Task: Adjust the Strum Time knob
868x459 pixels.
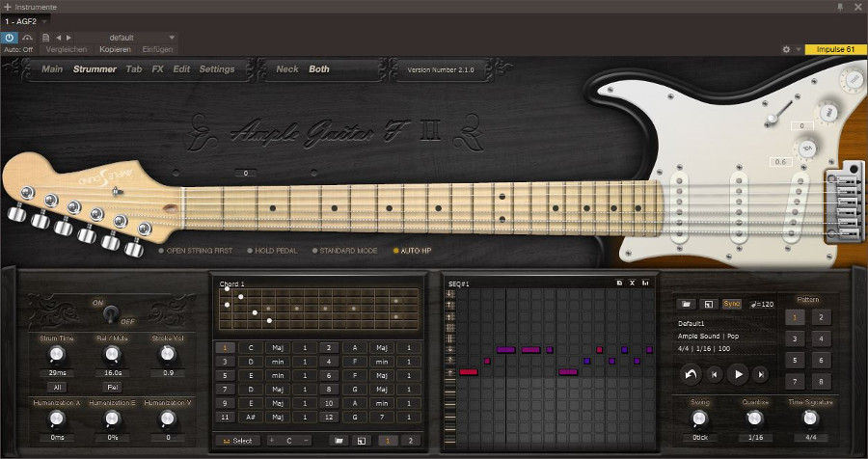Action: click(x=57, y=354)
